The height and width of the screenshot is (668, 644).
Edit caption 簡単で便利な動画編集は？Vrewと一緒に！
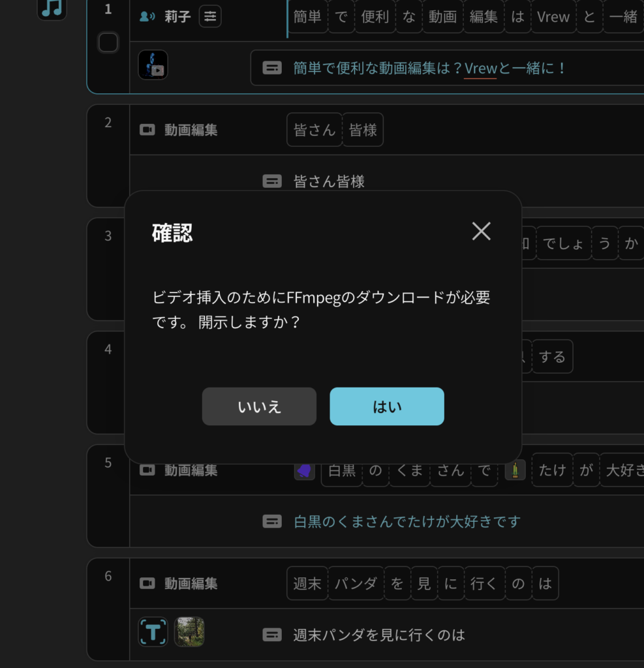[x=429, y=68]
